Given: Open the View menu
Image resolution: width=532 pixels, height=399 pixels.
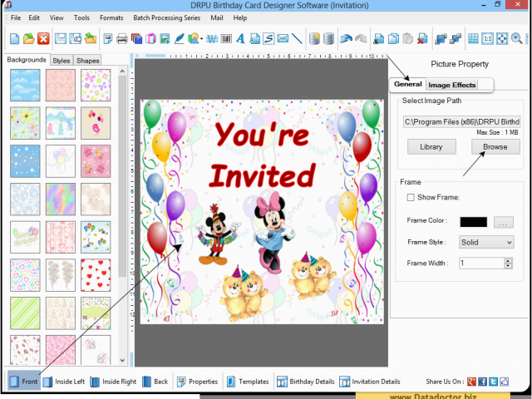Looking at the screenshot, I should coord(57,17).
